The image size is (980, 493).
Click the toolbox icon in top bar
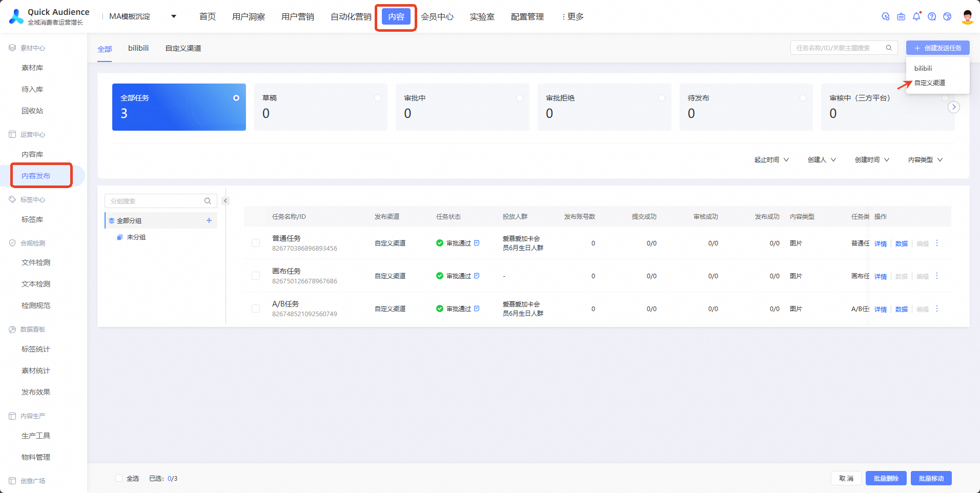point(901,16)
